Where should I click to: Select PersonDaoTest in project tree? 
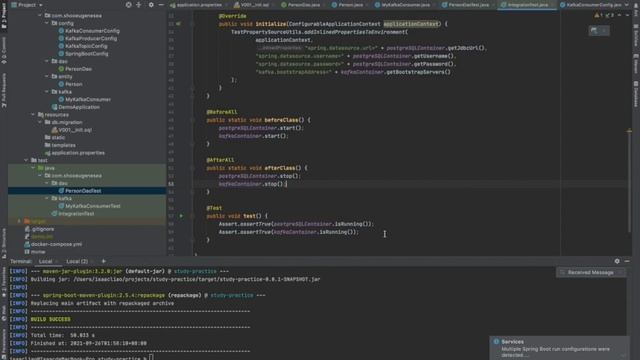(80, 191)
